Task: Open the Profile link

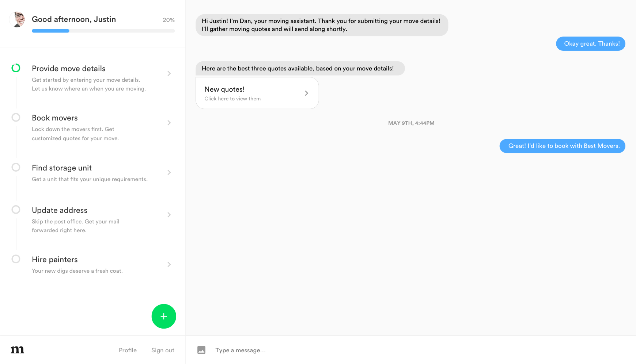Action: point(128,350)
